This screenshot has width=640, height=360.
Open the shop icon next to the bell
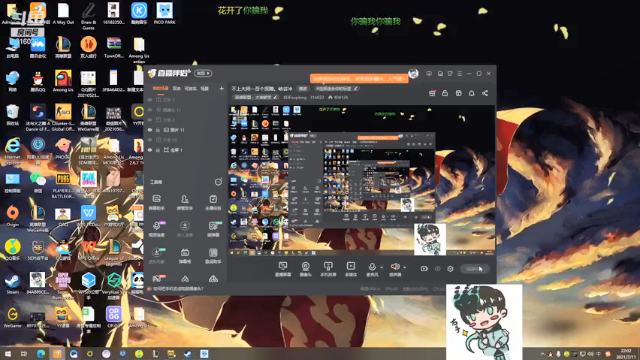tap(458, 93)
